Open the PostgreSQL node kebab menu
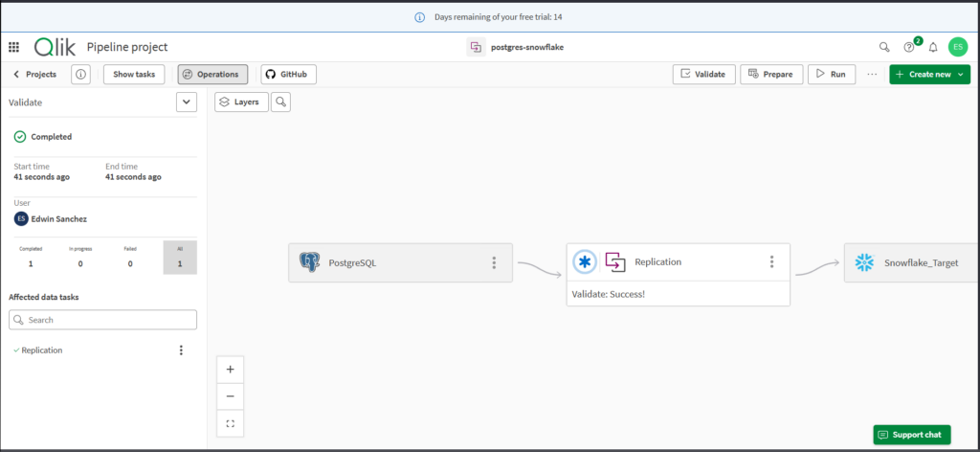This screenshot has width=980, height=452. click(x=494, y=262)
